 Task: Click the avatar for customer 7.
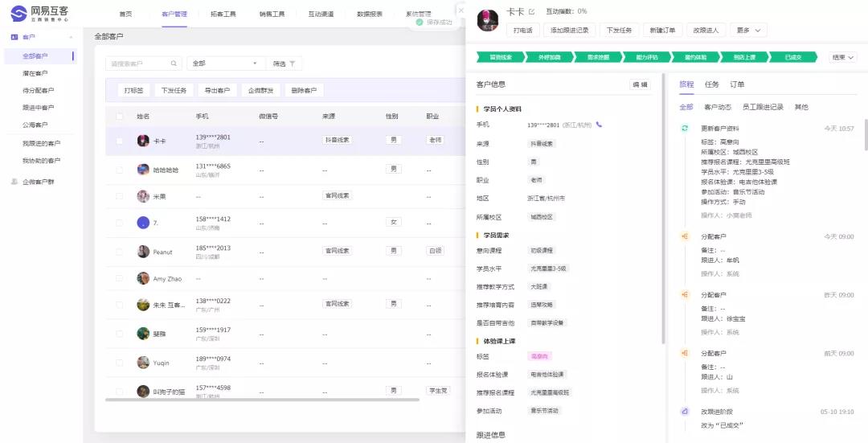[143, 223]
